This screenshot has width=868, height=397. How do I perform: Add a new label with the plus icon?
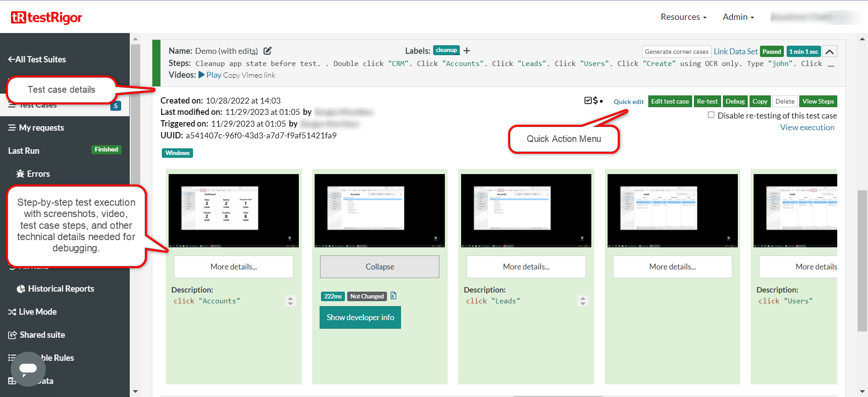(467, 51)
